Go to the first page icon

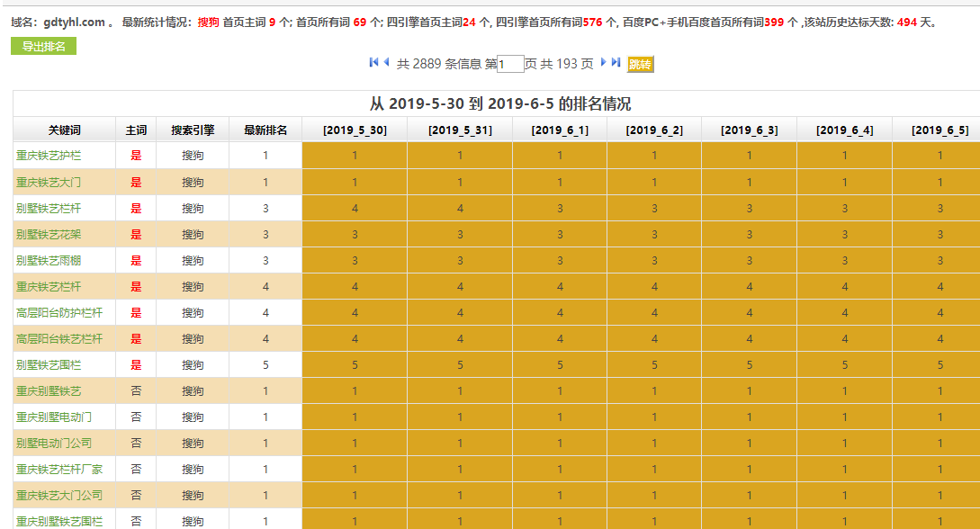coord(373,62)
